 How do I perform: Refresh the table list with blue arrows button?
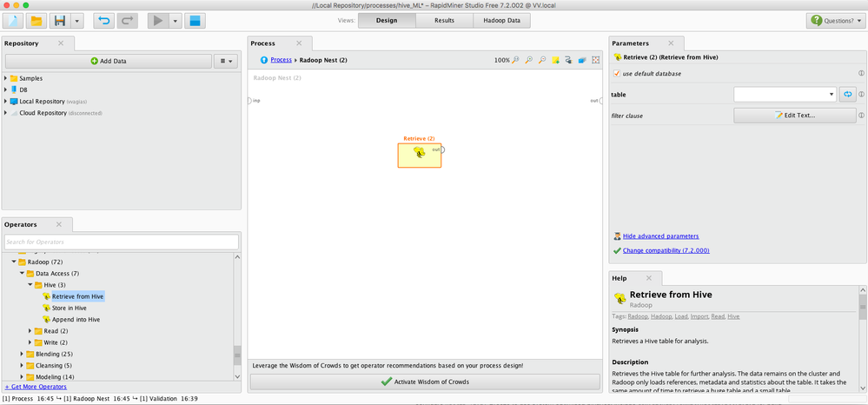coord(847,95)
